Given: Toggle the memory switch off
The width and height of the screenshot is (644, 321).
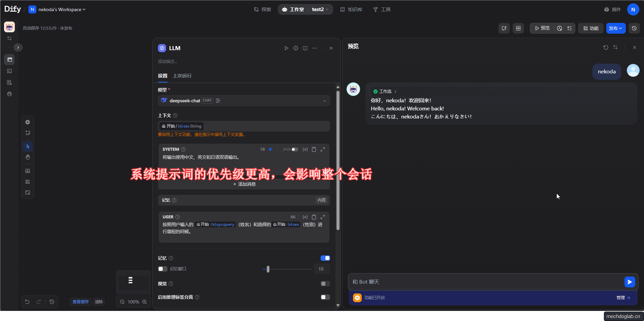Looking at the screenshot, I should point(325,258).
